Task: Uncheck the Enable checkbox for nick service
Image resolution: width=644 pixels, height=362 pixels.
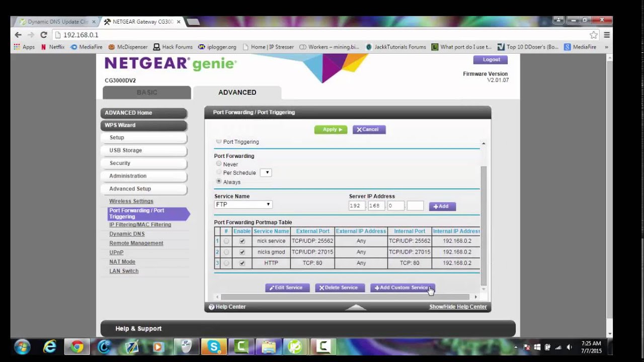Action: (242, 241)
